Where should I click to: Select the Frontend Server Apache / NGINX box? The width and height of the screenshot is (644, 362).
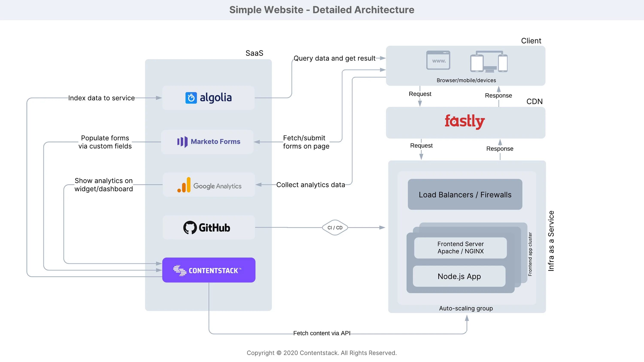[x=460, y=247]
